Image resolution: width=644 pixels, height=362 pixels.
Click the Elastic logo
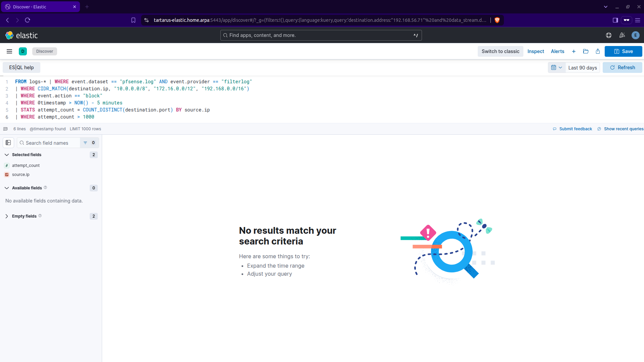pyautogui.click(x=22, y=35)
